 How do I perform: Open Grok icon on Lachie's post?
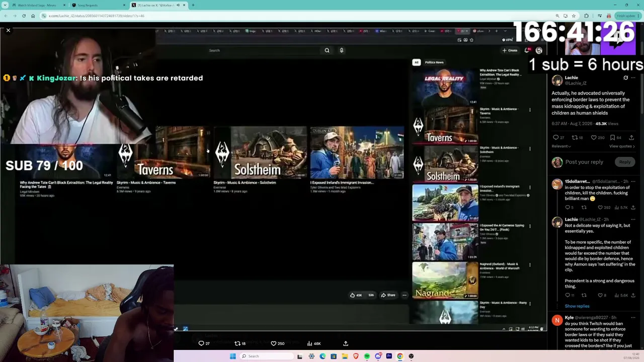tap(625, 78)
